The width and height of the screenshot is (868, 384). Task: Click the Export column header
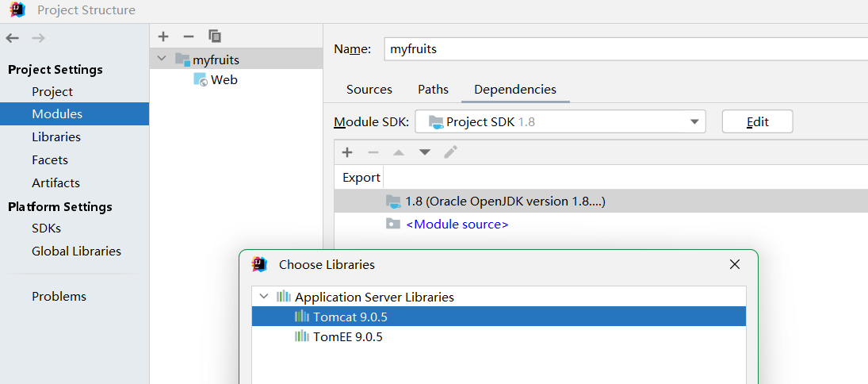pyautogui.click(x=361, y=177)
